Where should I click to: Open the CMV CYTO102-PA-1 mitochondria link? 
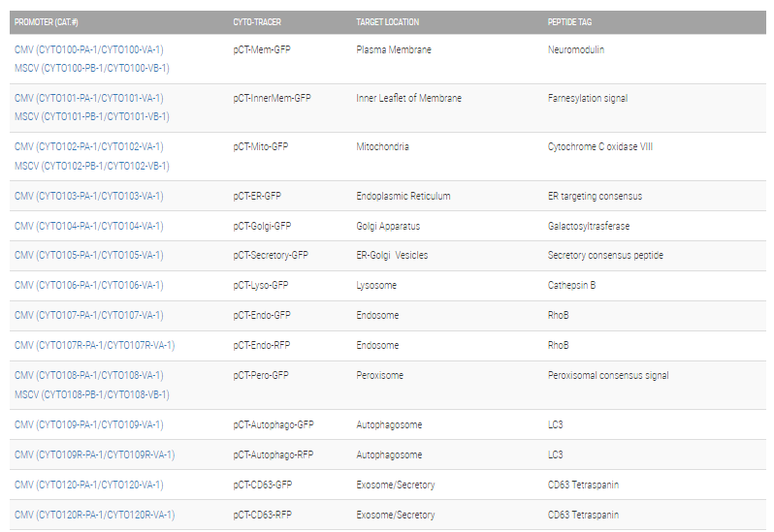[89, 146]
